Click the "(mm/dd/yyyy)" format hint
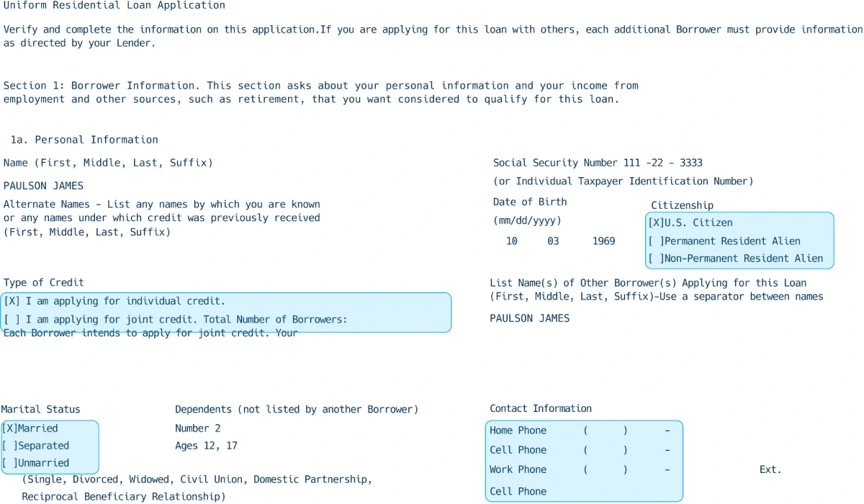This screenshot has width=864, height=504. 527,220
